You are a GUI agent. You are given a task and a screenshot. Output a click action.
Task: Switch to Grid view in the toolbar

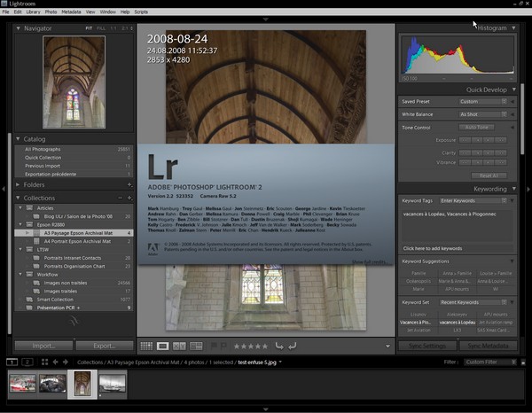point(146,346)
